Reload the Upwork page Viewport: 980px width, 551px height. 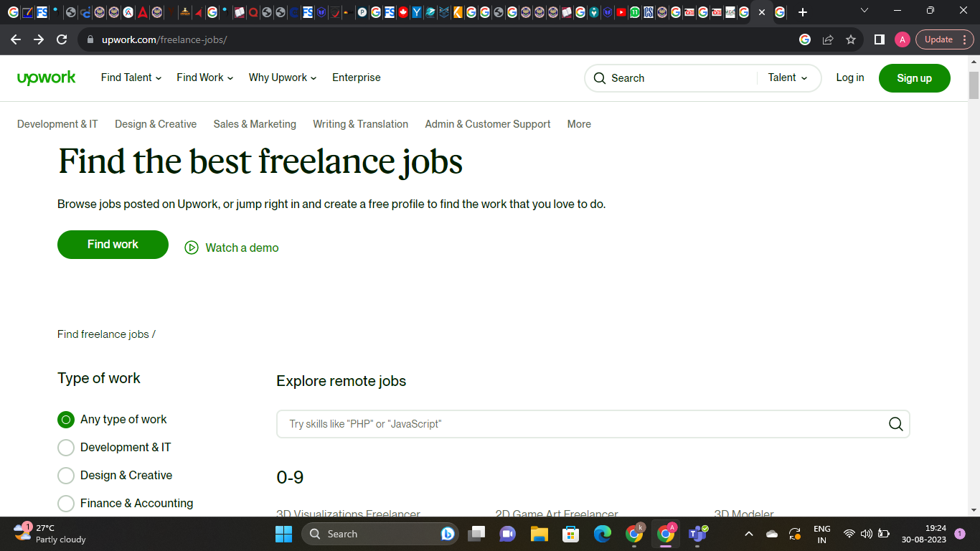click(62, 39)
